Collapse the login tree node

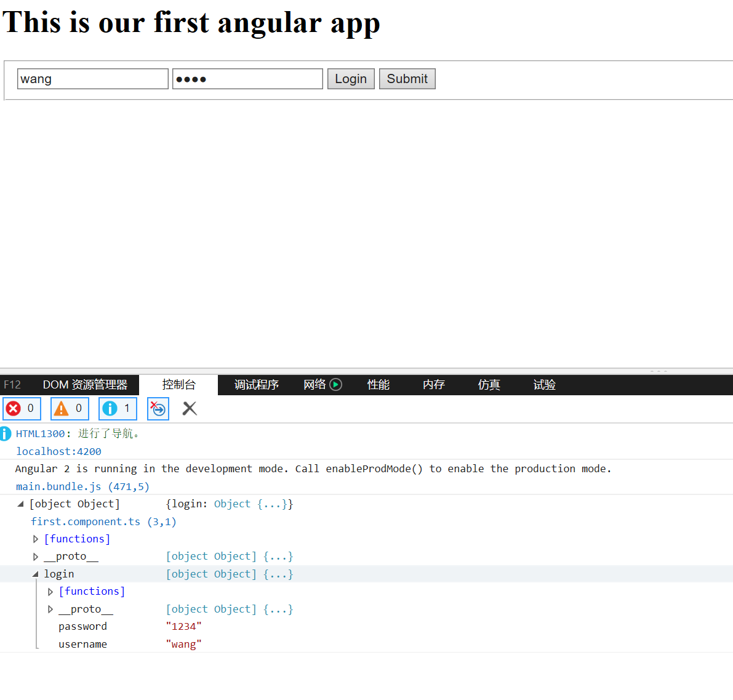pos(36,574)
